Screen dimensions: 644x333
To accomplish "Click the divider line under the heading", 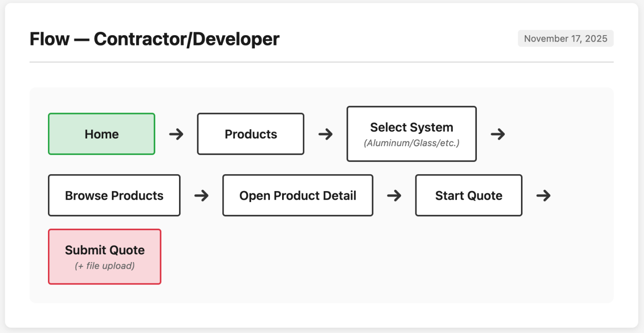I will tap(321, 62).
